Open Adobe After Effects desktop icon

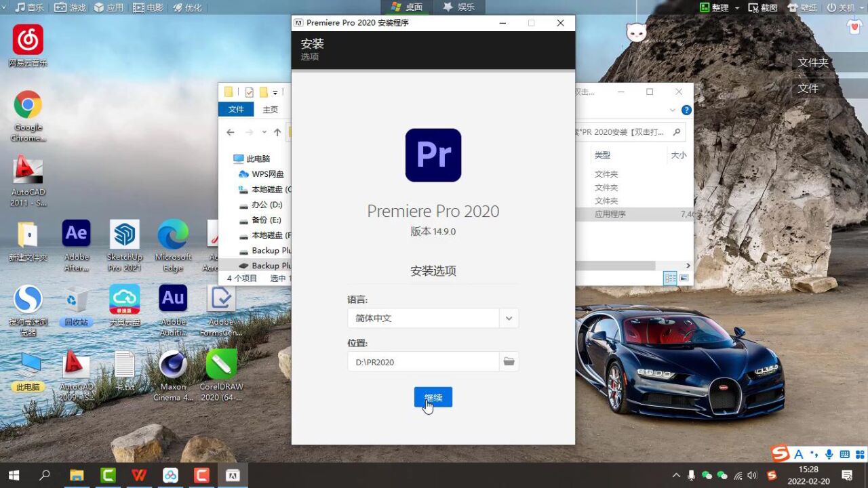(77, 245)
